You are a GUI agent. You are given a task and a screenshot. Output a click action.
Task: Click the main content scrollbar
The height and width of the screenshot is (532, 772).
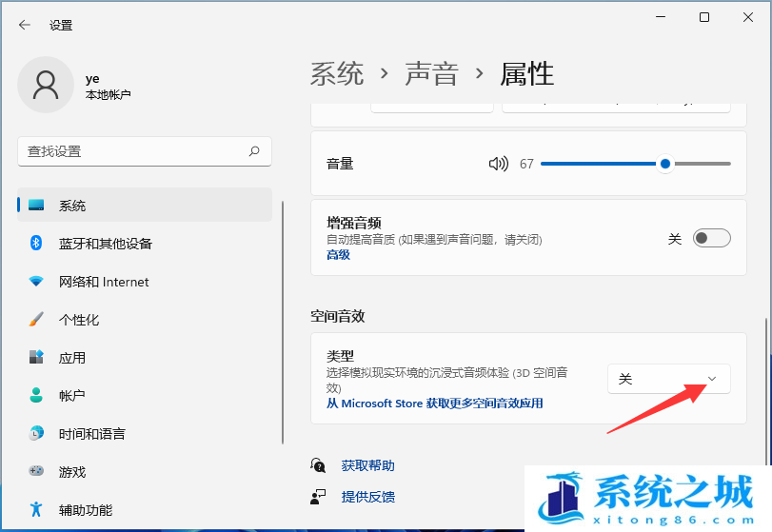tap(765, 391)
